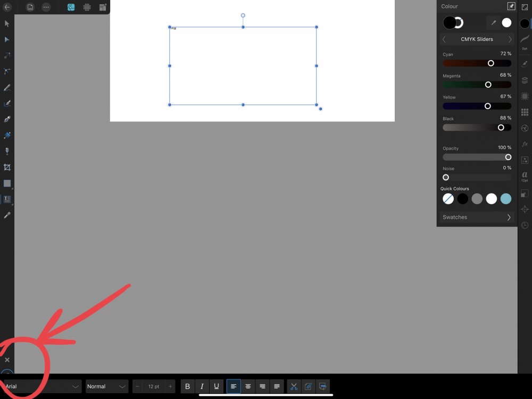Viewport: 532px width, 399px height.
Task: Open the Navigator studio
Action: pos(525,209)
